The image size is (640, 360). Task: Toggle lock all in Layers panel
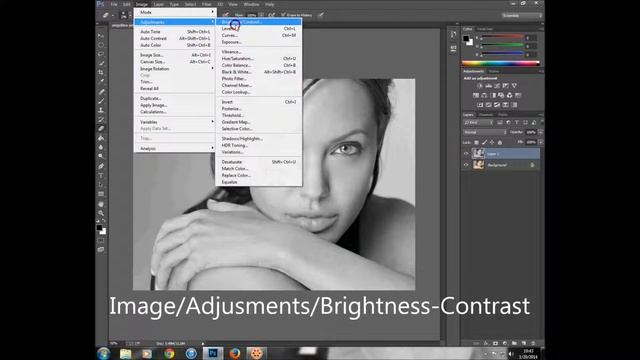pyautogui.click(x=500, y=142)
